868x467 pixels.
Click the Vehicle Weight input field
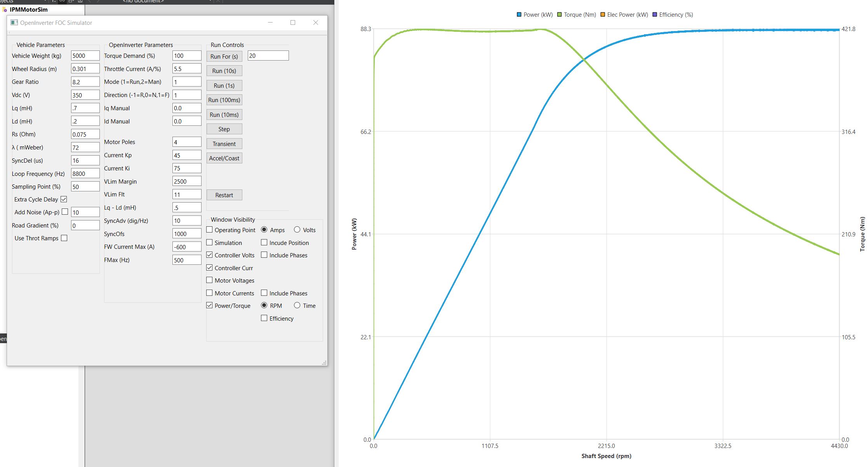[85, 56]
